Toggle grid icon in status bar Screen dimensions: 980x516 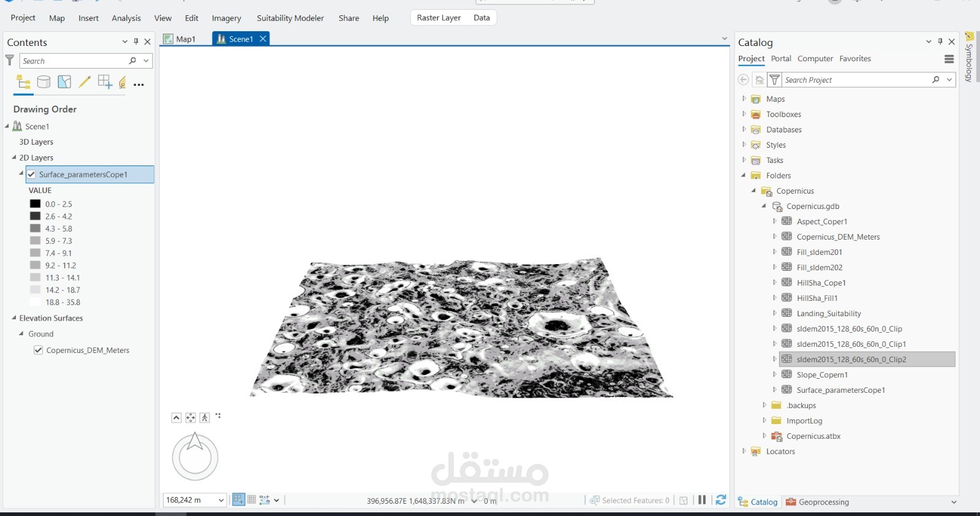click(x=252, y=500)
